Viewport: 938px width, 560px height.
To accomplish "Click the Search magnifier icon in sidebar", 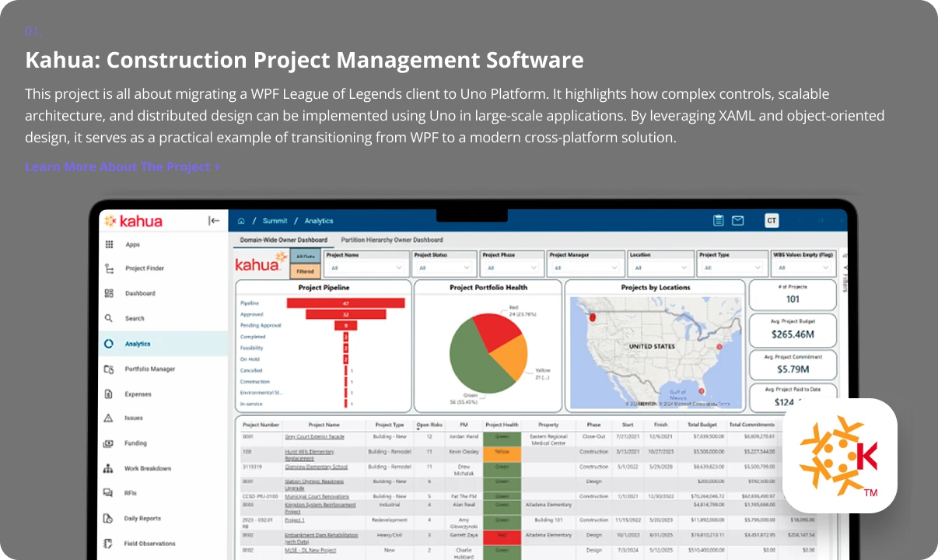I will pyautogui.click(x=109, y=318).
